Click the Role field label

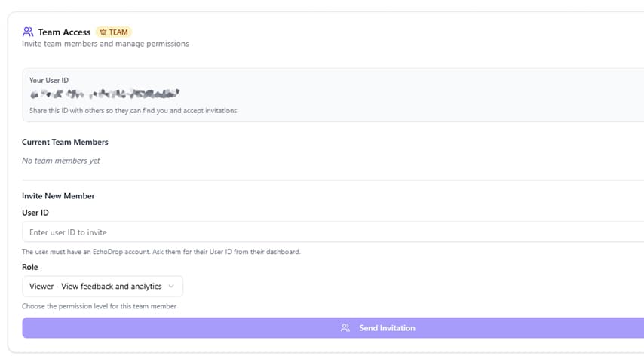pyautogui.click(x=30, y=267)
